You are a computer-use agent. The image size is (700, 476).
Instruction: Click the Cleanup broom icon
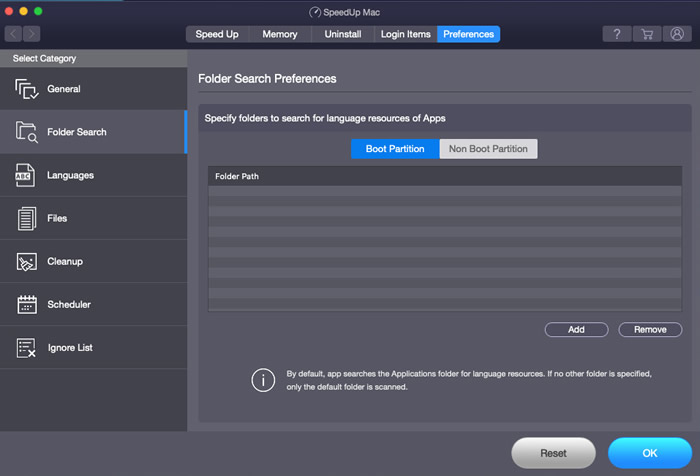click(x=27, y=262)
